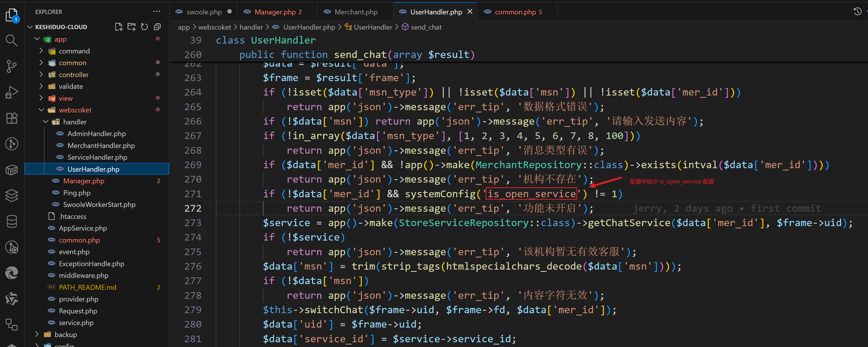This screenshot has height=347, width=868.
Task: Click the send_chat breadcrumb item
Action: point(426,27)
